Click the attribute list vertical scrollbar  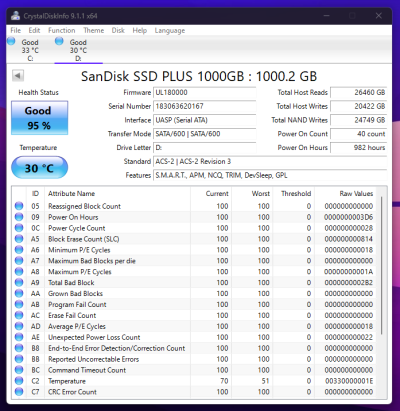click(x=382, y=265)
